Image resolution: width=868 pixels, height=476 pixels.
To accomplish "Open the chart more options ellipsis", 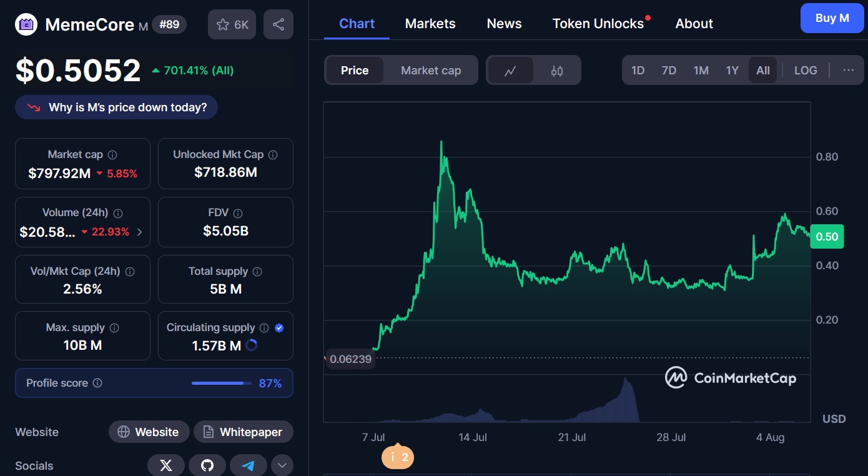I will 848,70.
